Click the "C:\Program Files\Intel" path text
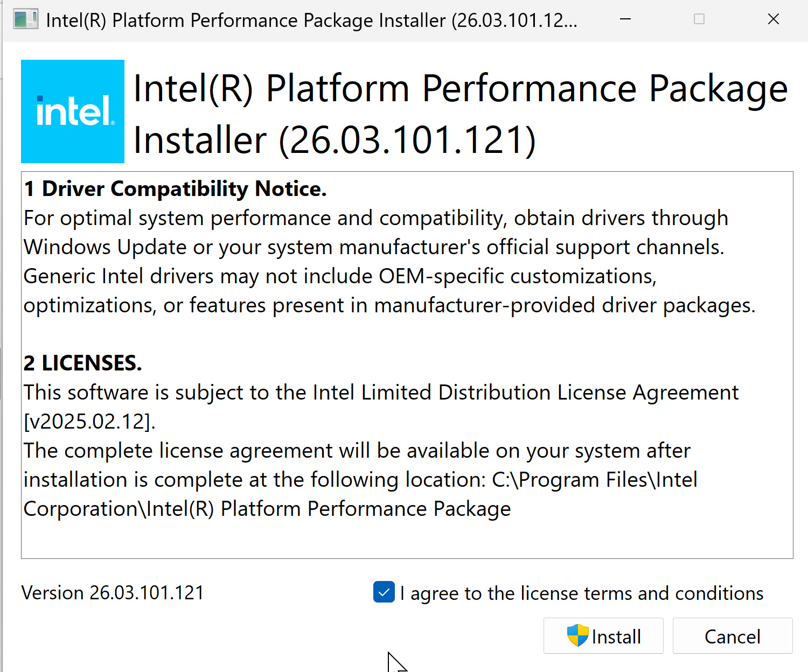 tap(595, 480)
